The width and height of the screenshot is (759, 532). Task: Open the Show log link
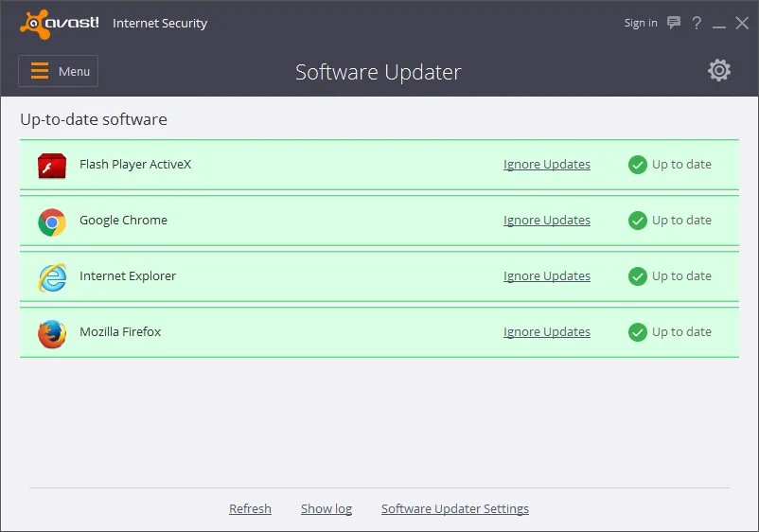[x=327, y=508]
